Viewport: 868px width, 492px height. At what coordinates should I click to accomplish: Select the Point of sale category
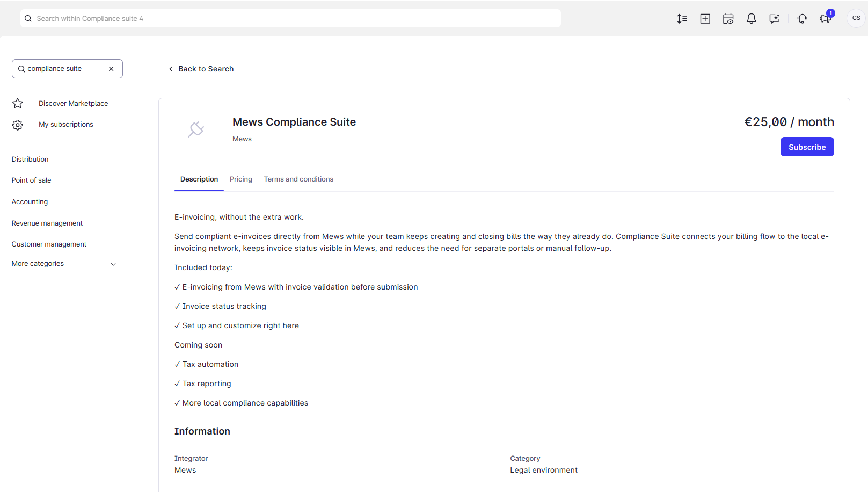[x=32, y=180]
